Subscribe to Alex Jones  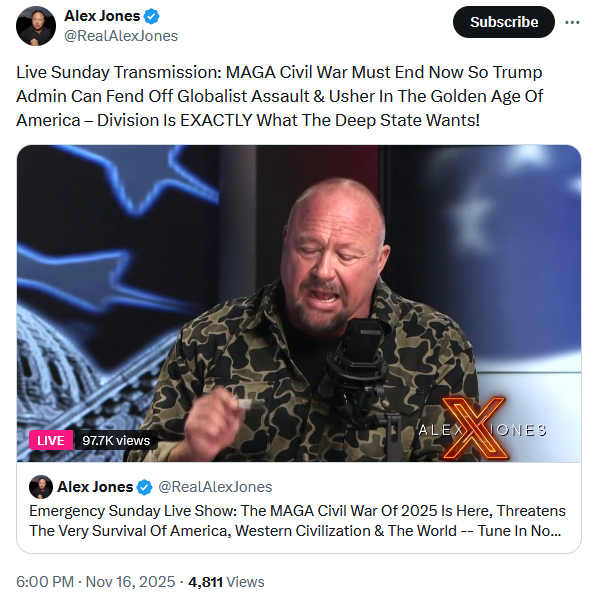[504, 22]
